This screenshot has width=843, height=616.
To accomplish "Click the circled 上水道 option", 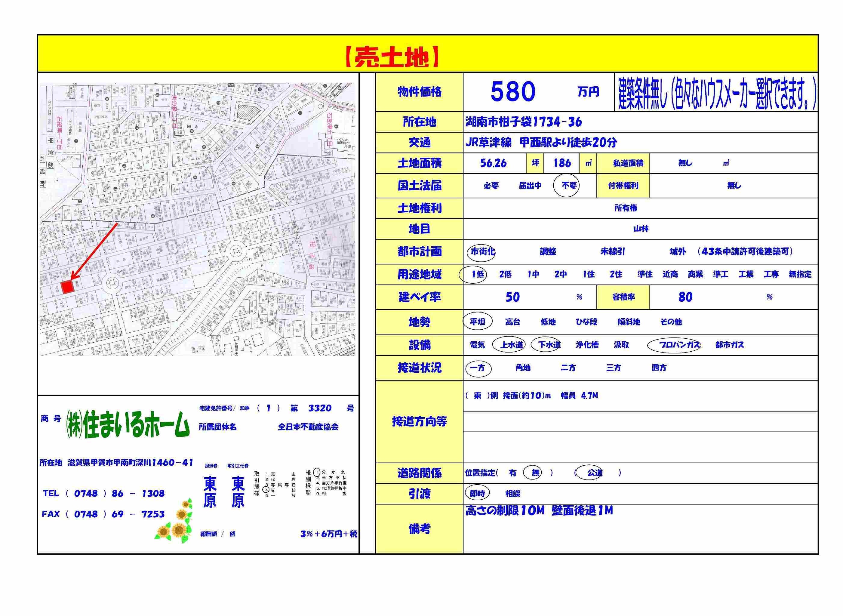I will point(509,345).
